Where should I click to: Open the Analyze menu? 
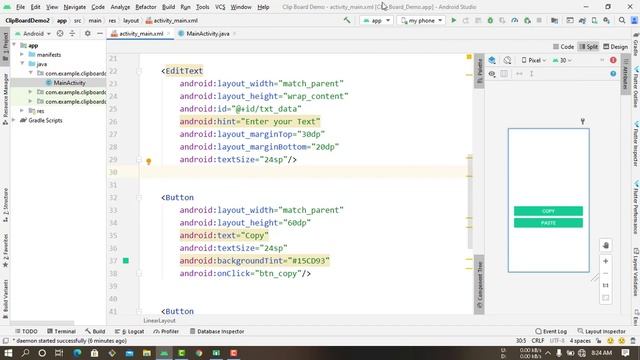(x=120, y=7)
